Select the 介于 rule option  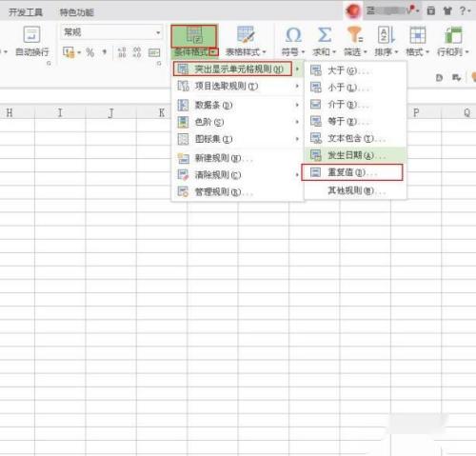point(355,105)
